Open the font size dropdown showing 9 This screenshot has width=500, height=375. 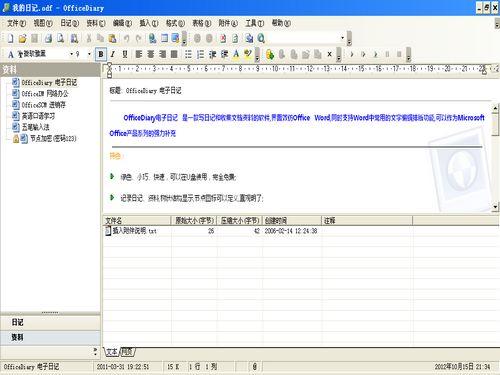click(x=89, y=54)
